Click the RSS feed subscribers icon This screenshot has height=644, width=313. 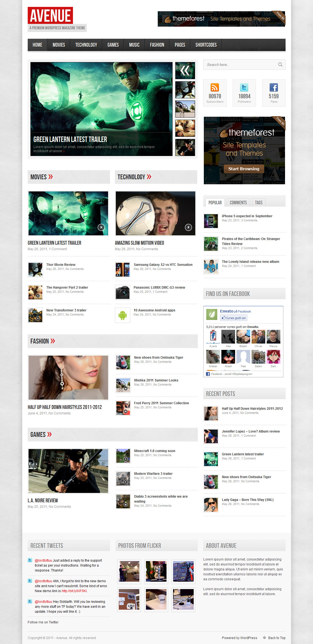(215, 87)
